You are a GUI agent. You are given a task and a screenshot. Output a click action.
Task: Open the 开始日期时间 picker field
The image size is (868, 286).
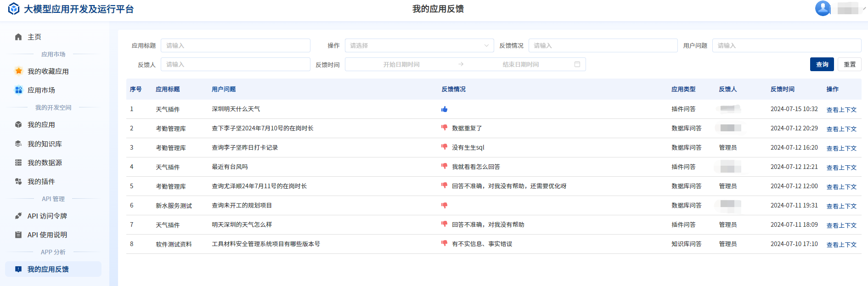click(401, 64)
